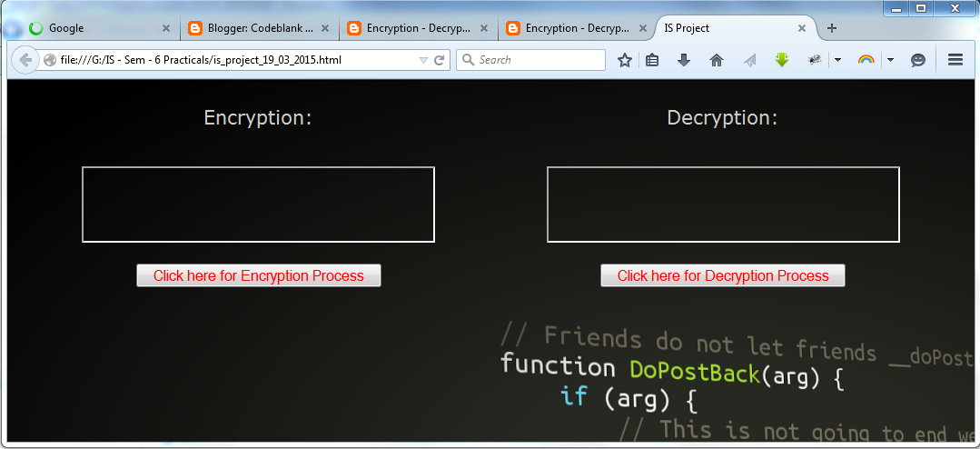Click inside the Encryption text area
Viewport: 980px width, 449px height.
pos(258,205)
